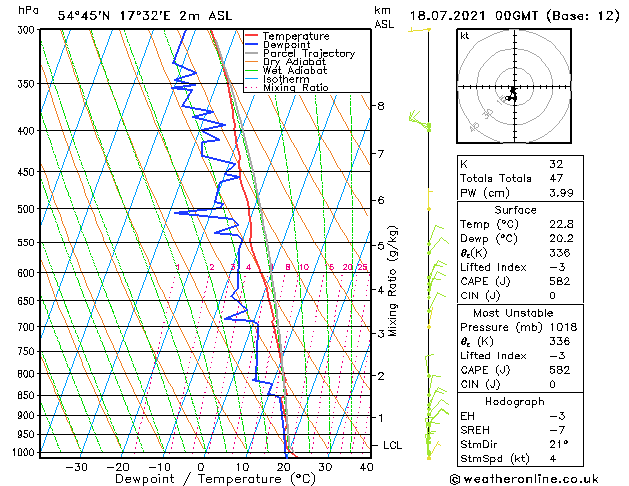Click the '300' hPa pressure label
Viewport: 629px width, 486px height.
[x=28, y=30]
